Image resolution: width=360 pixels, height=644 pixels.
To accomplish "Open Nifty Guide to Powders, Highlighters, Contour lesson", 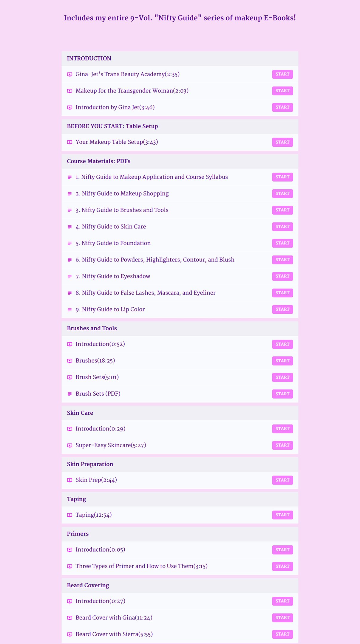I will point(155,260).
